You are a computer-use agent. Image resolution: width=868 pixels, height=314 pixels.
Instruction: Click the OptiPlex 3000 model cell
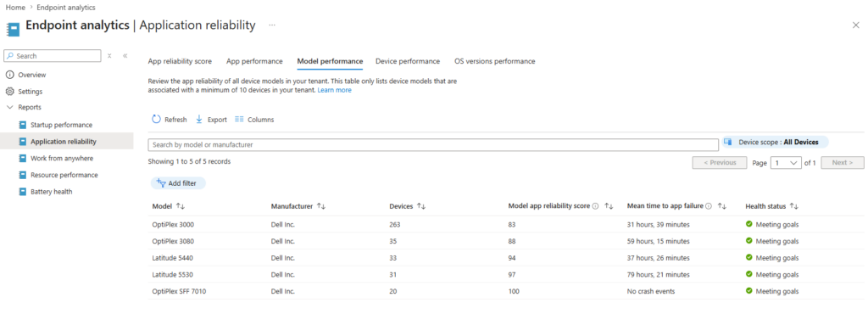173,224
